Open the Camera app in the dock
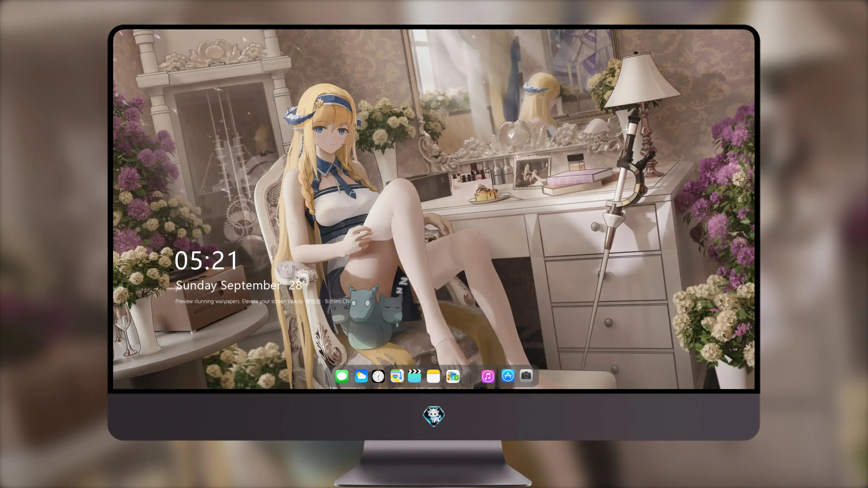 pos(526,375)
